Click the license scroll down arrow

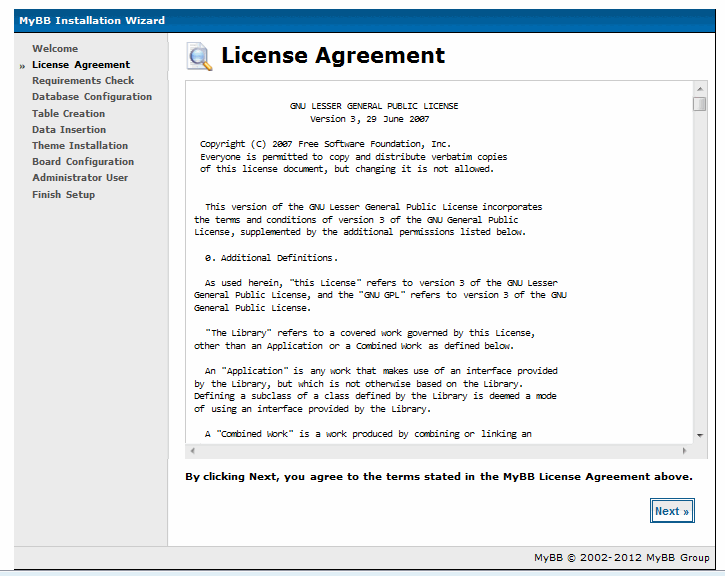[x=700, y=435]
